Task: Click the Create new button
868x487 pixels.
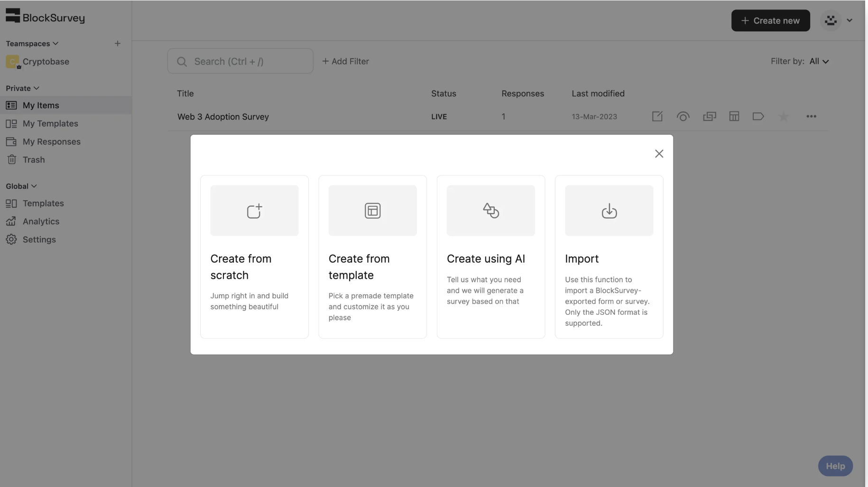Action: (x=770, y=20)
